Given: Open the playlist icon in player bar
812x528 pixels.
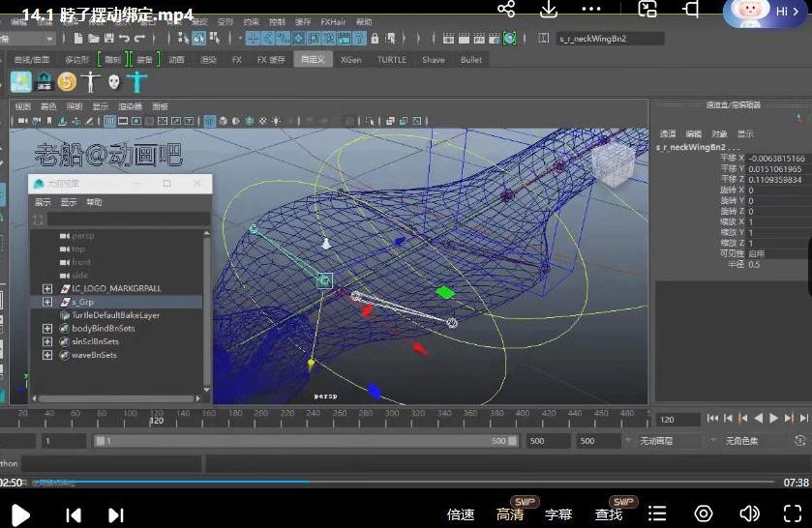Looking at the screenshot, I should [657, 513].
